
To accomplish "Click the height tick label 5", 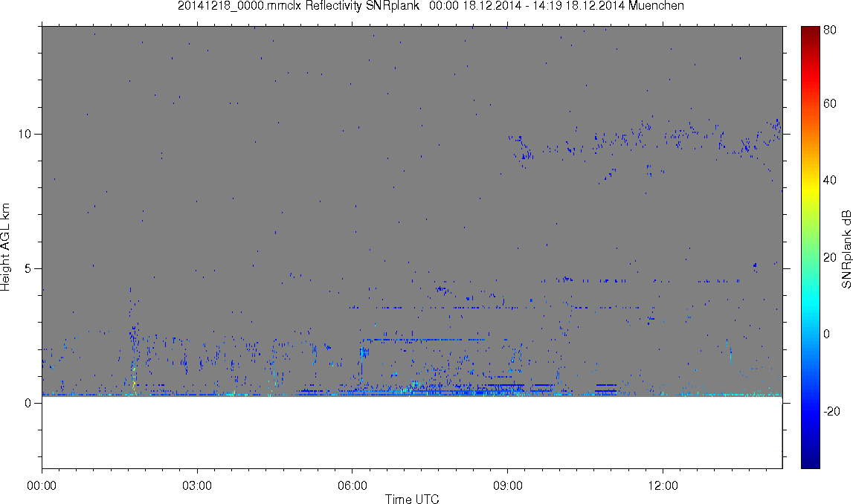I will [28, 268].
